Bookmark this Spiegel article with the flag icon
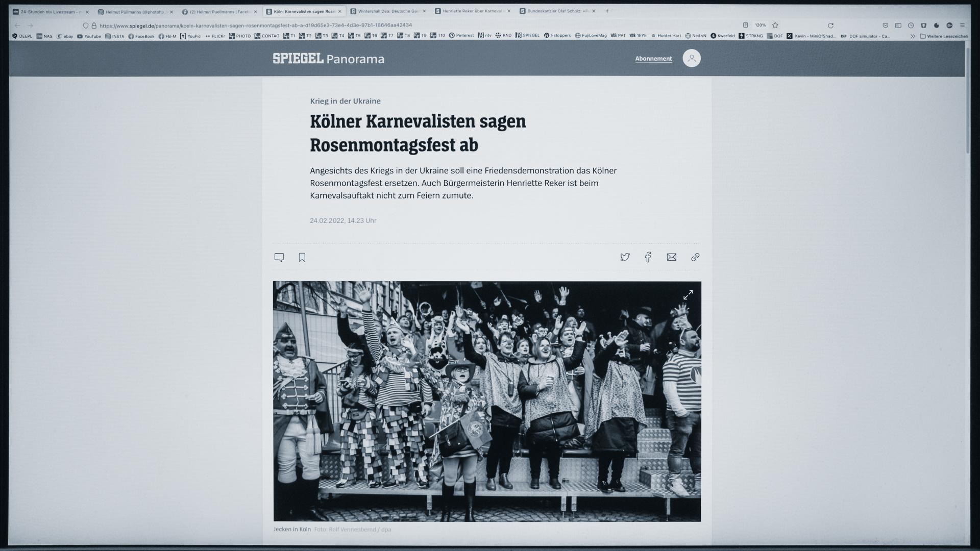The width and height of the screenshot is (980, 551). 302,258
